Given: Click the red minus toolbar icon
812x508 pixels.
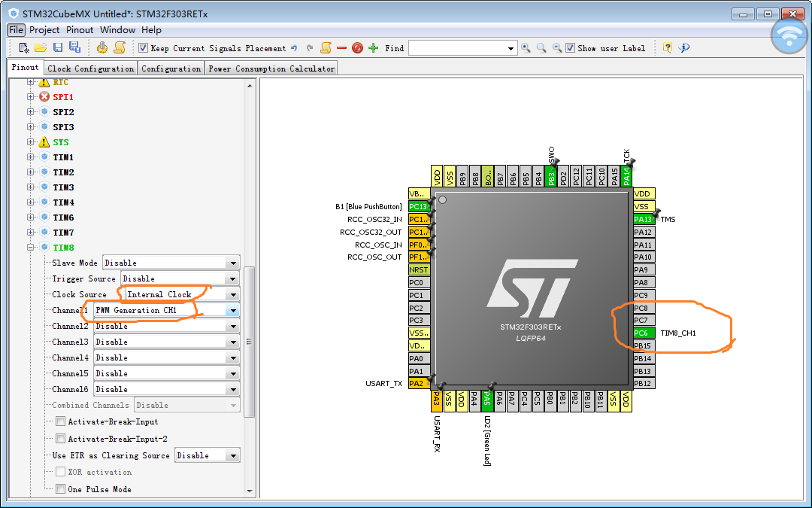Looking at the screenshot, I should 341,47.
